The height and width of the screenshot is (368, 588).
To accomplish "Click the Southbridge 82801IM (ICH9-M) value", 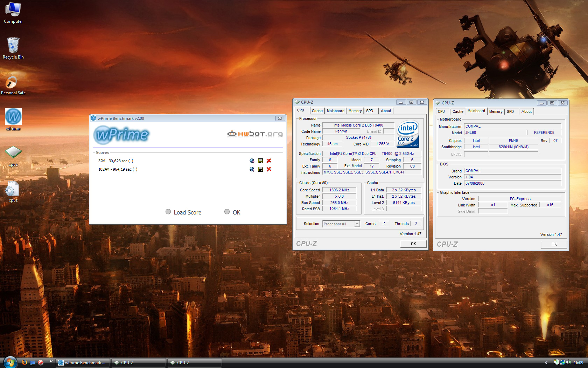I will [x=513, y=147].
